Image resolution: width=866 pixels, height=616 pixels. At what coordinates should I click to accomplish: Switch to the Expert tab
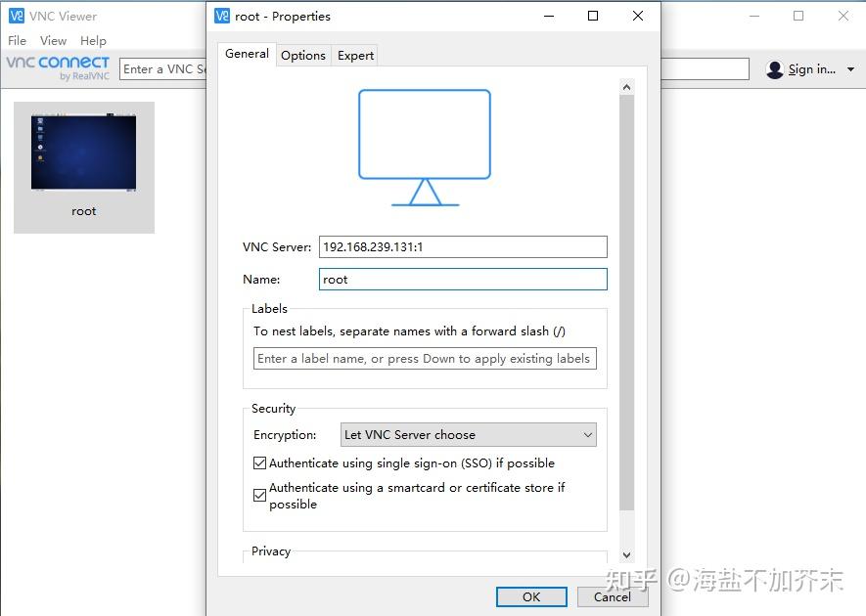354,55
